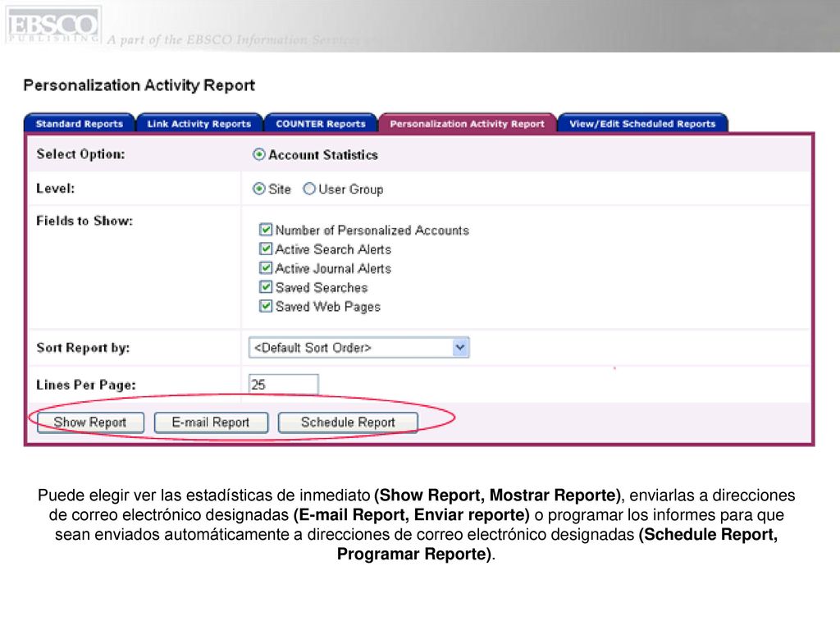
Task: Click the Lines Per Page input field
Action: [283, 384]
